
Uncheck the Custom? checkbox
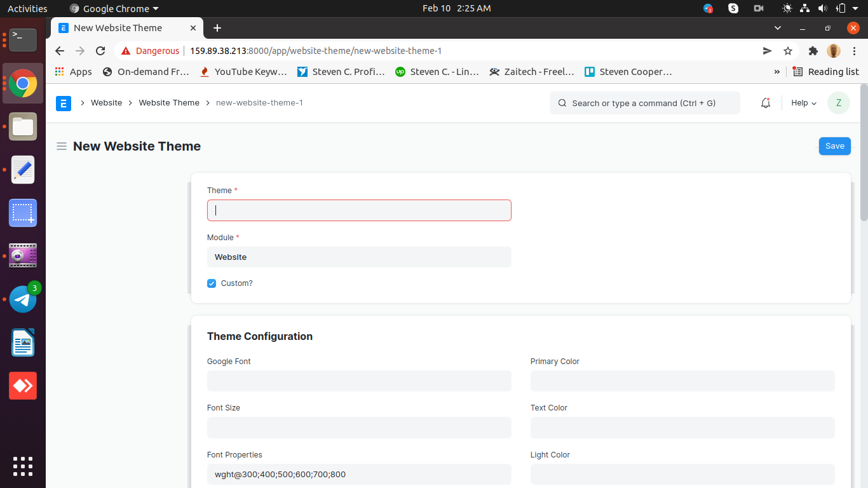tap(211, 283)
